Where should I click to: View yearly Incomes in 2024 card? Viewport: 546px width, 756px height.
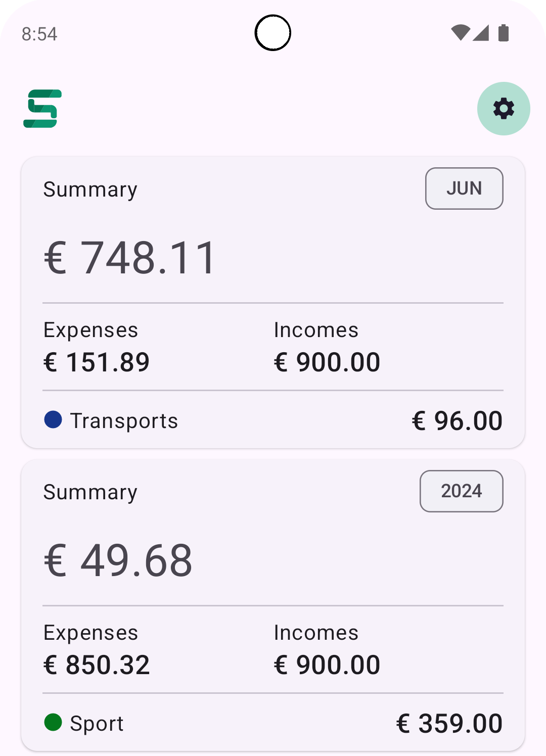click(327, 665)
